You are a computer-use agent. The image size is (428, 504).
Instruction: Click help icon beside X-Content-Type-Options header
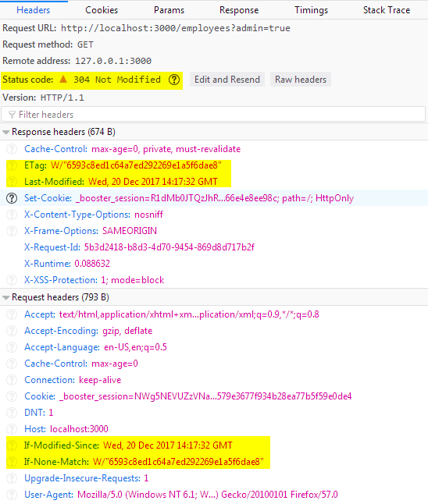12,215
